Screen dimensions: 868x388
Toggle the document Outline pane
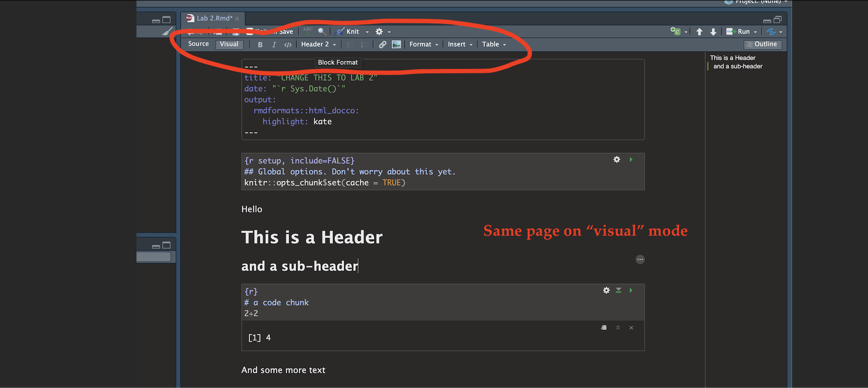point(763,44)
